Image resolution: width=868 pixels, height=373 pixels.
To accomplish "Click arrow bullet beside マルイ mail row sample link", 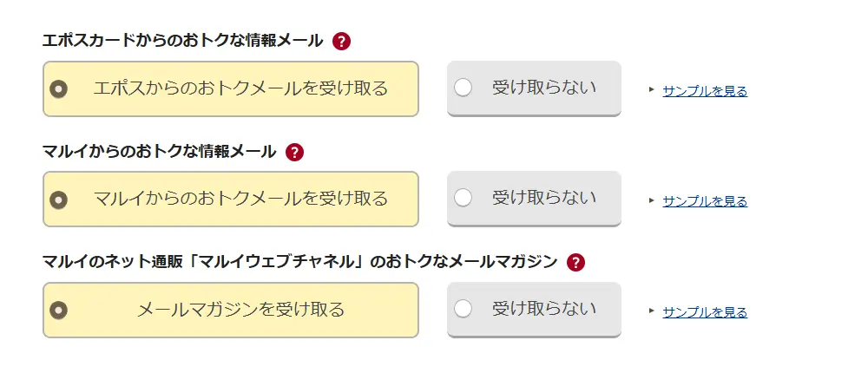I will click(652, 200).
